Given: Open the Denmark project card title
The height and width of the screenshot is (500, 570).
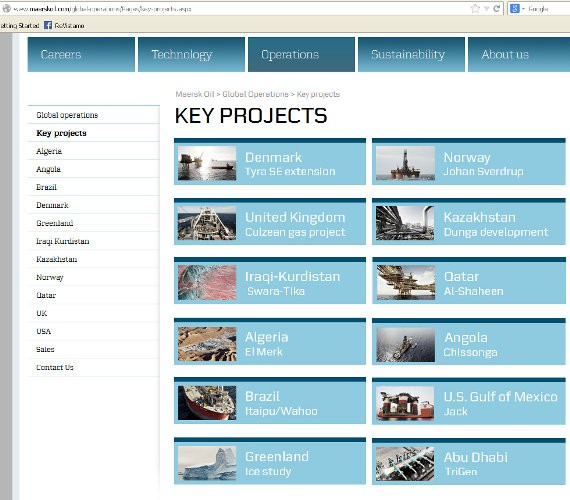Looking at the screenshot, I should (273, 157).
